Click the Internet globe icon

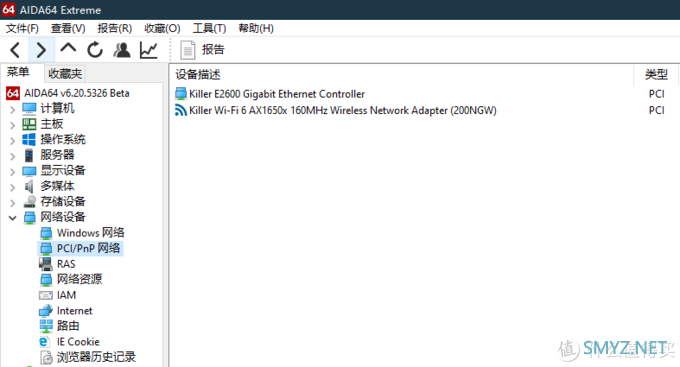(46, 311)
